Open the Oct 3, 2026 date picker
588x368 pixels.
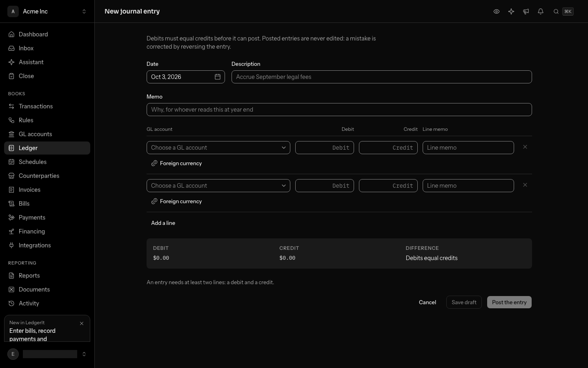coord(186,77)
